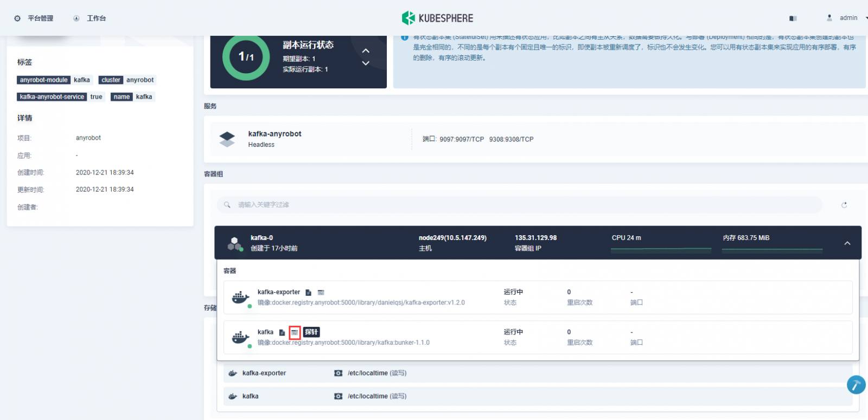Decrease replica count with down arrow
Image resolution: width=868 pixels, height=420 pixels.
[x=366, y=63]
